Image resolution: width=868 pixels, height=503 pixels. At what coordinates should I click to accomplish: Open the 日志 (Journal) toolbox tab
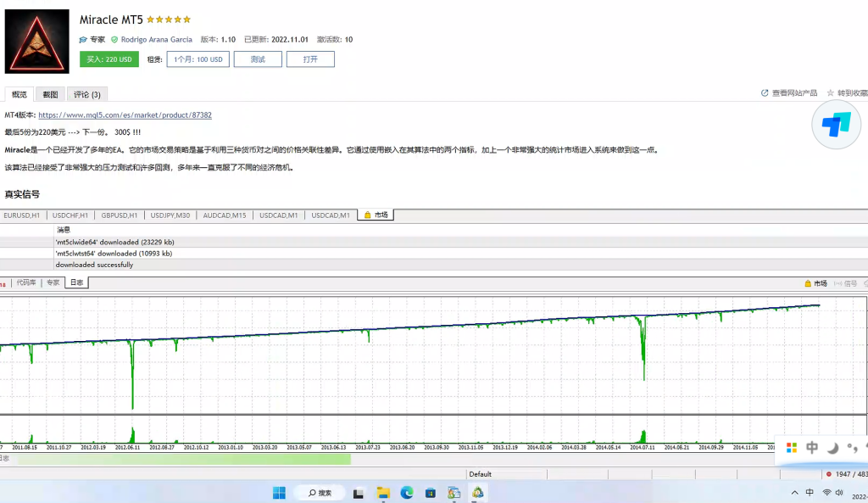(76, 282)
